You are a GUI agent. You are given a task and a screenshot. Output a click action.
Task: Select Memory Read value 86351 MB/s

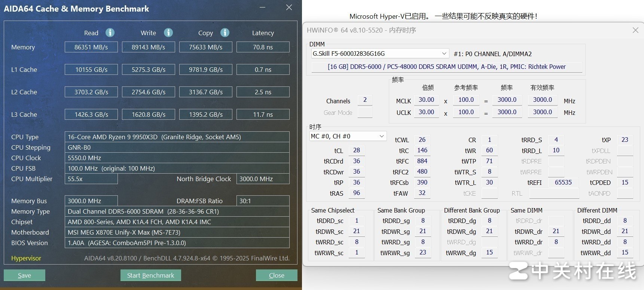pos(91,47)
